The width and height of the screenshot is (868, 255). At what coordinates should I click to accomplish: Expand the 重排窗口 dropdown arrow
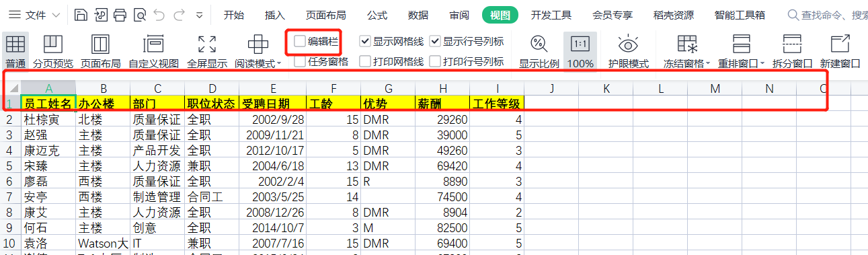[762, 64]
